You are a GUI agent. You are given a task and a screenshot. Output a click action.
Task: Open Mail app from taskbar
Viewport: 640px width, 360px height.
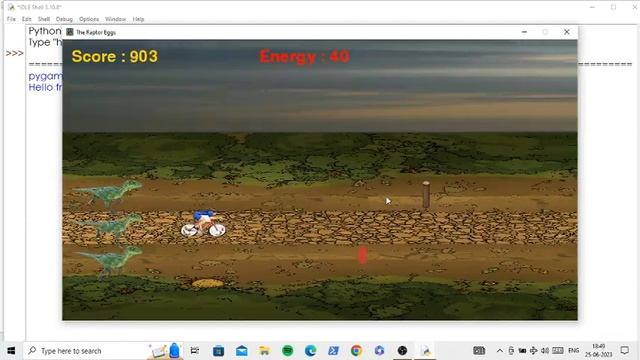tap(242, 351)
